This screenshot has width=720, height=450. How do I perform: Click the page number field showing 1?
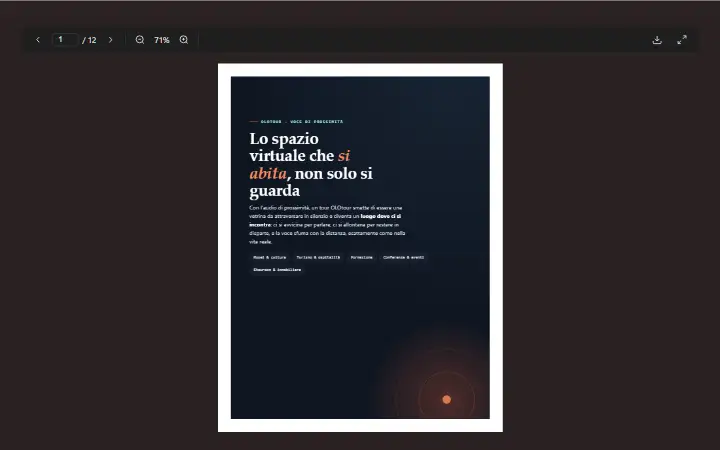pyautogui.click(x=65, y=40)
